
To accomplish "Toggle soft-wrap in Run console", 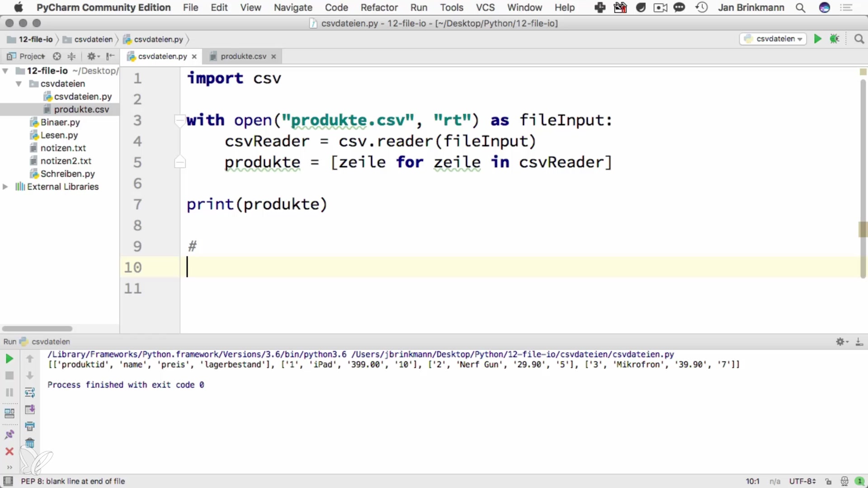I will pos(30,393).
